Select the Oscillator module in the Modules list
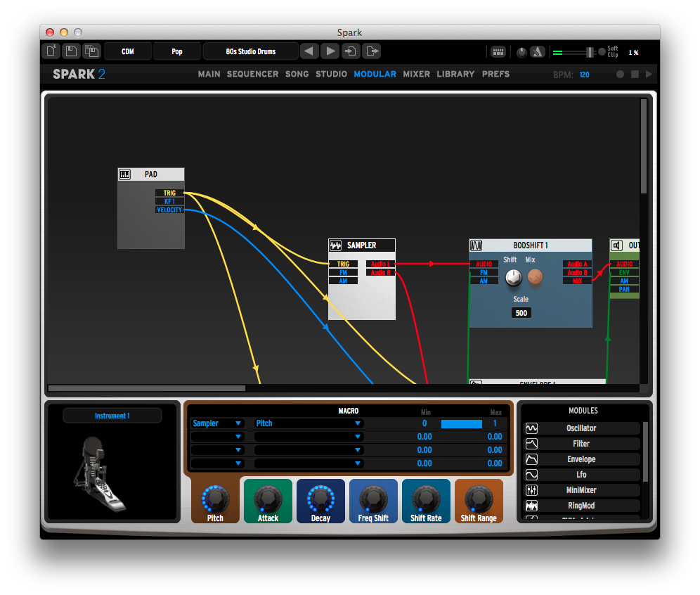This screenshot has height=595, width=700. tap(581, 428)
